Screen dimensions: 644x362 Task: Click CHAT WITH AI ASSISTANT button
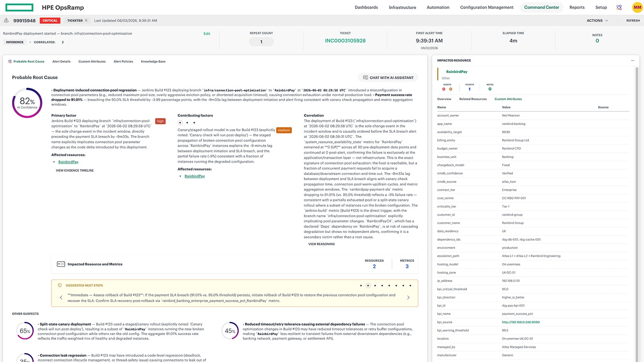(388, 78)
